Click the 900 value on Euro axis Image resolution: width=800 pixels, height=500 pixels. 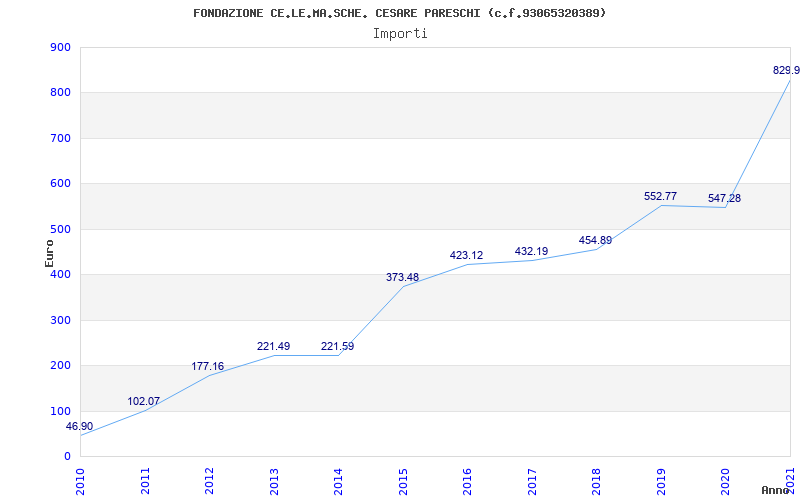coord(60,47)
